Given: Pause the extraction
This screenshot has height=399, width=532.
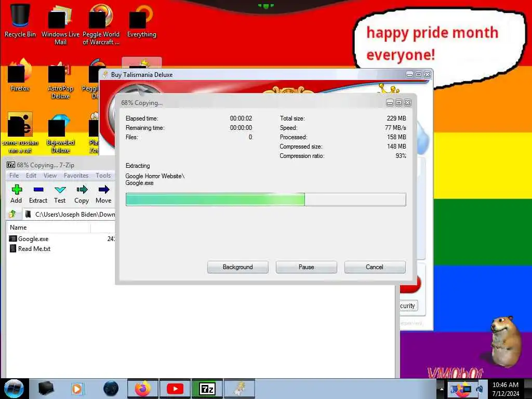Looking at the screenshot, I should [x=307, y=267].
